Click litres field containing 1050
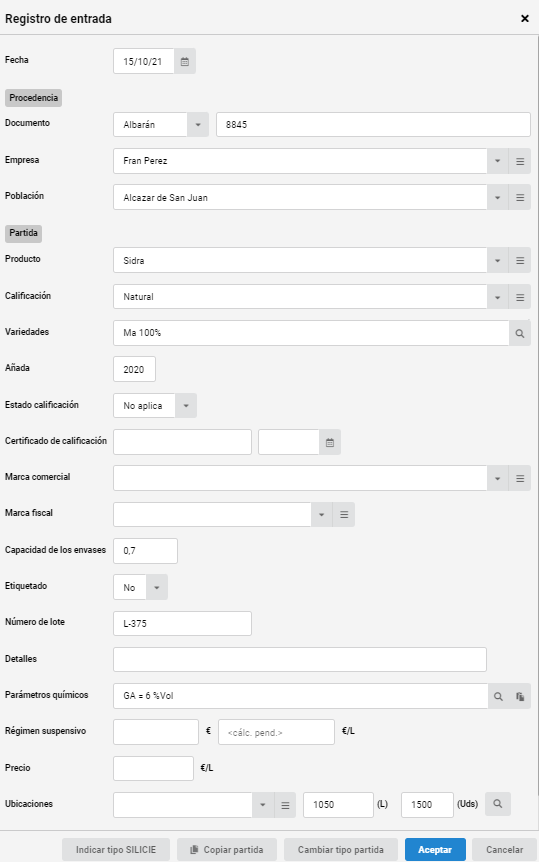The image size is (539, 862). pos(338,805)
